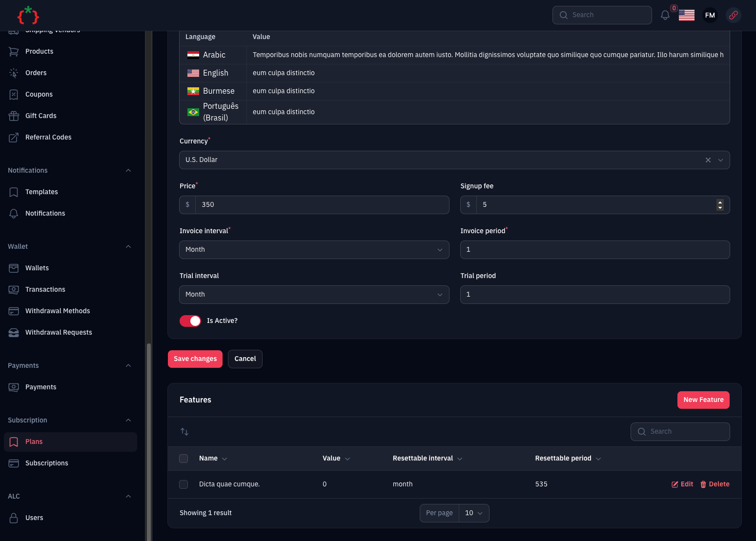Open the Invoice interval dropdown
Screen dimensions: 756x541
pos(314,250)
